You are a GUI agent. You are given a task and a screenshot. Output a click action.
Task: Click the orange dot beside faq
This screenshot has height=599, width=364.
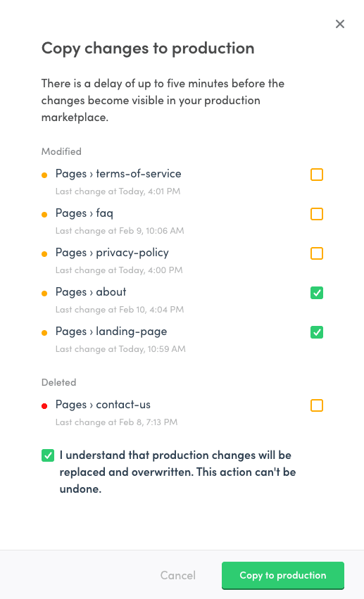(44, 214)
